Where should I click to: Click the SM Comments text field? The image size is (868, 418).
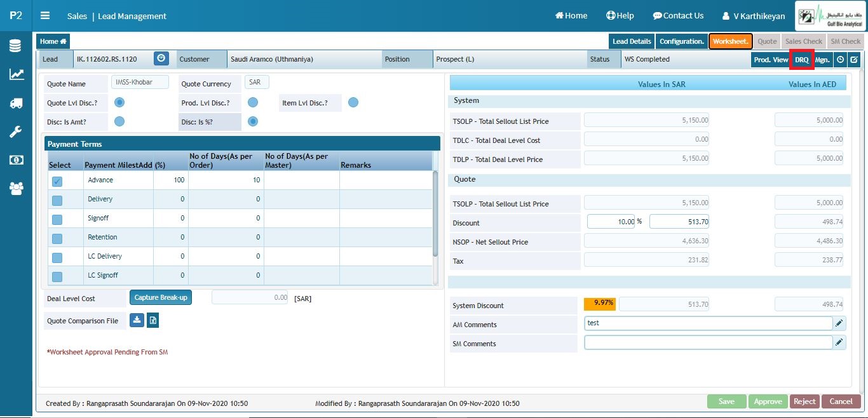708,342
